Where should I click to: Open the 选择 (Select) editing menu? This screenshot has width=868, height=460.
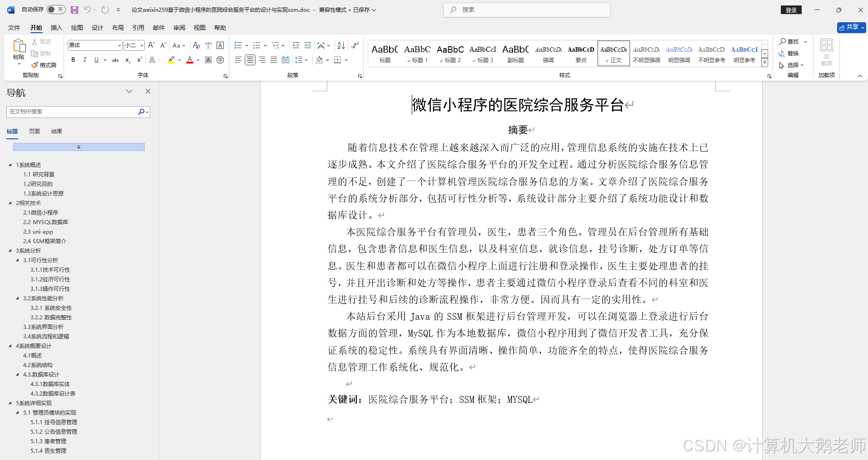[x=791, y=65]
